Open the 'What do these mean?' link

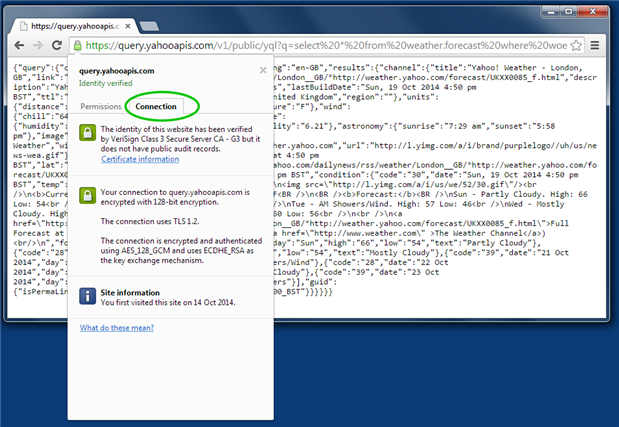[117, 328]
